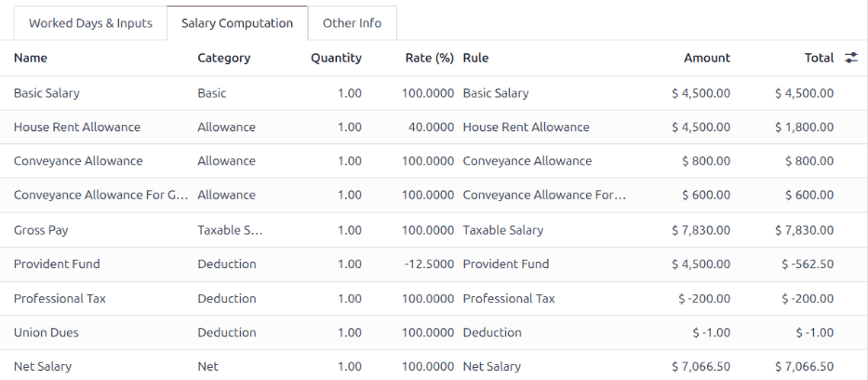Screen dimensions: 868x380
Task: Open the column settings adjust icon
Action: [x=850, y=58]
